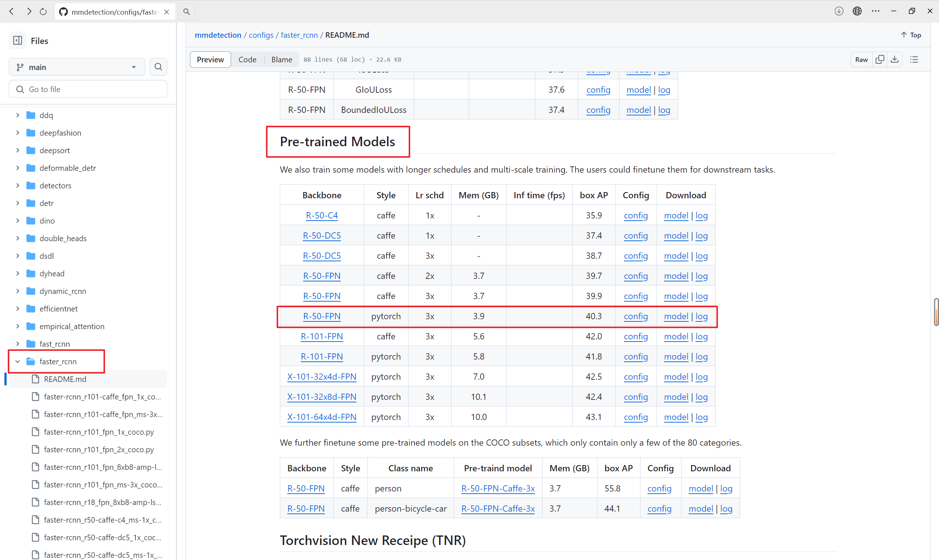Expand the dynamic_rcnn folder
This screenshot has width=939, height=560.
[17, 291]
